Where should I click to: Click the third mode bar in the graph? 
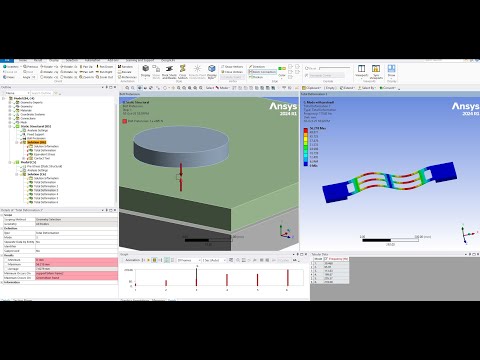click(x=196, y=277)
